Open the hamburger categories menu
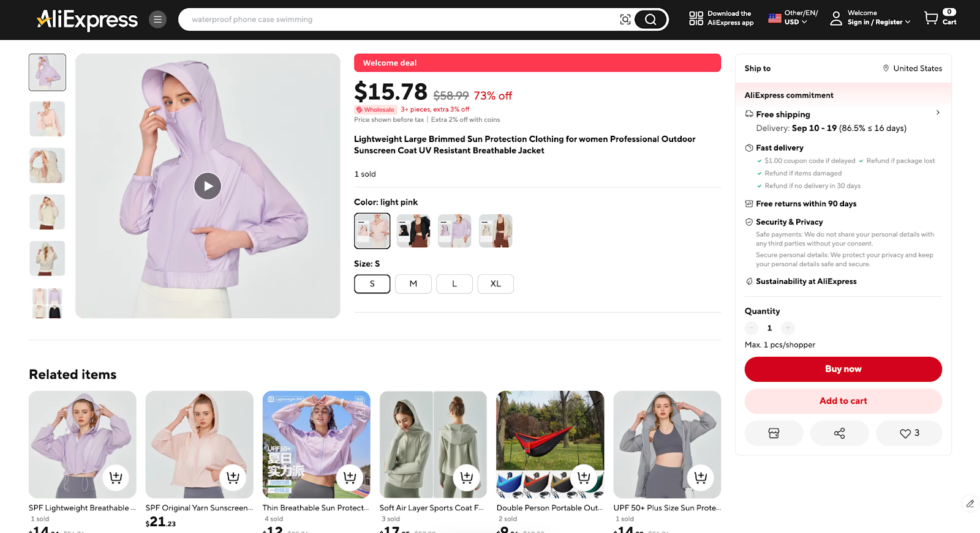 [x=157, y=20]
